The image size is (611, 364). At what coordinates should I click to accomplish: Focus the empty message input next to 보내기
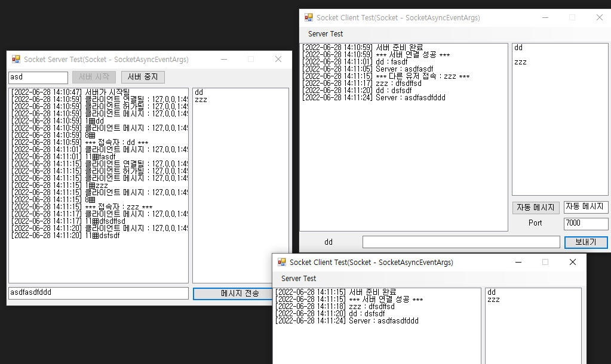pyautogui.click(x=460, y=242)
